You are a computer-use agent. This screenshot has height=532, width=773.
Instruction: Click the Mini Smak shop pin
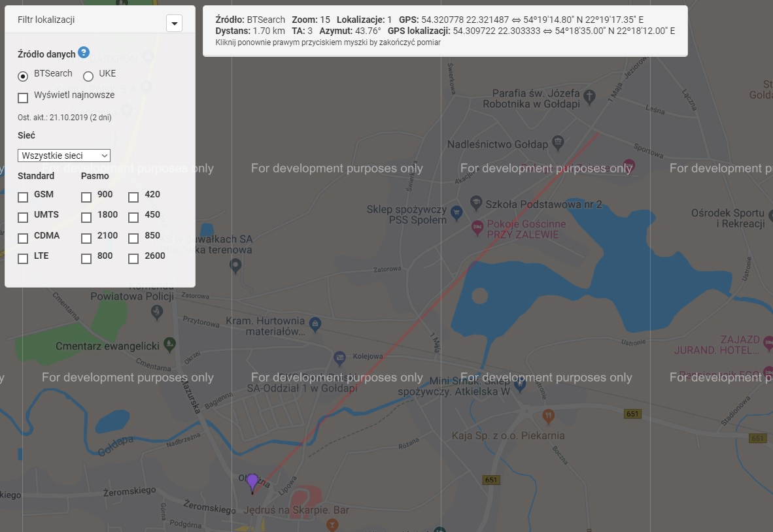pyautogui.click(x=520, y=386)
